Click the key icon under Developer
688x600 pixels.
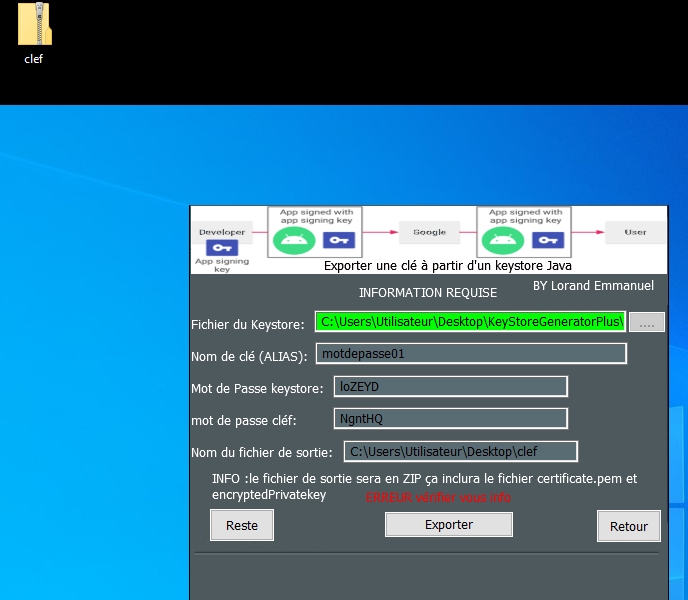coord(221,248)
